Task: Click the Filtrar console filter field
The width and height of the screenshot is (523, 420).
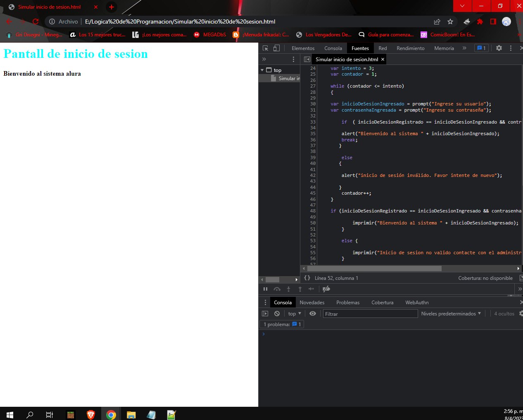Action: pyautogui.click(x=370, y=314)
